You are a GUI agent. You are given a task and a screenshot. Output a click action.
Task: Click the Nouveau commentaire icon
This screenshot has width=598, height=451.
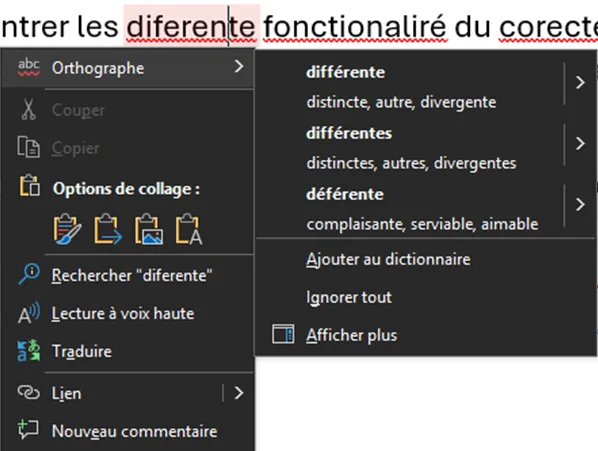coord(28,430)
